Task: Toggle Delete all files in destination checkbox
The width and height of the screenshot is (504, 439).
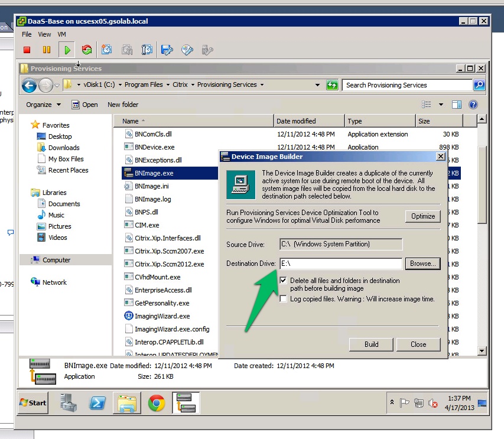Action: (283, 280)
